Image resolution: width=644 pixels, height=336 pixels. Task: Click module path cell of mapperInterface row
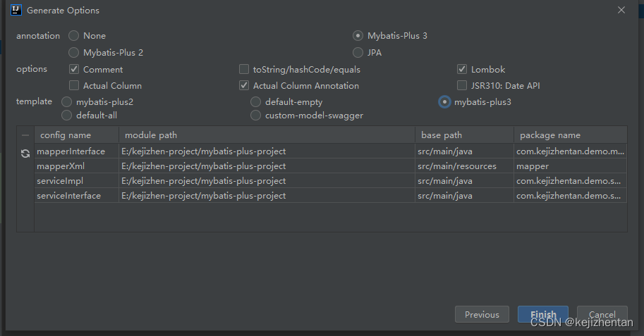tap(267, 151)
